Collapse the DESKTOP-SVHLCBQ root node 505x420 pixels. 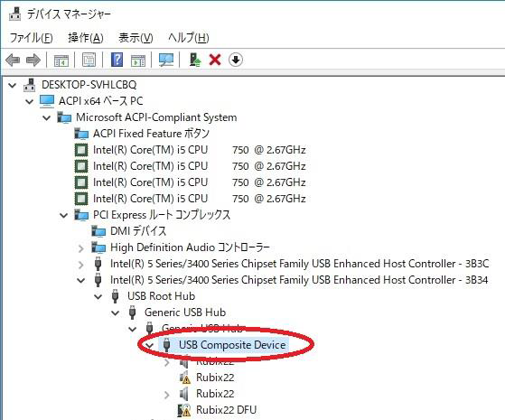point(13,85)
